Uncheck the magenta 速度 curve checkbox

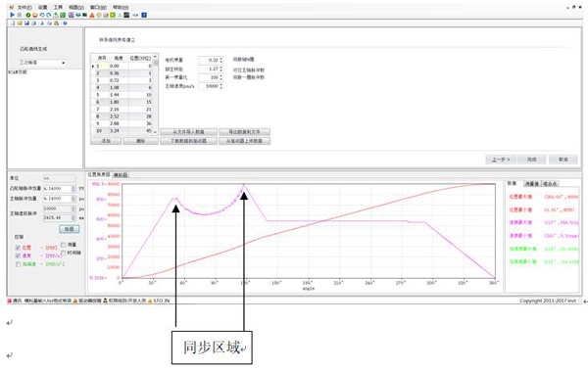18,255
